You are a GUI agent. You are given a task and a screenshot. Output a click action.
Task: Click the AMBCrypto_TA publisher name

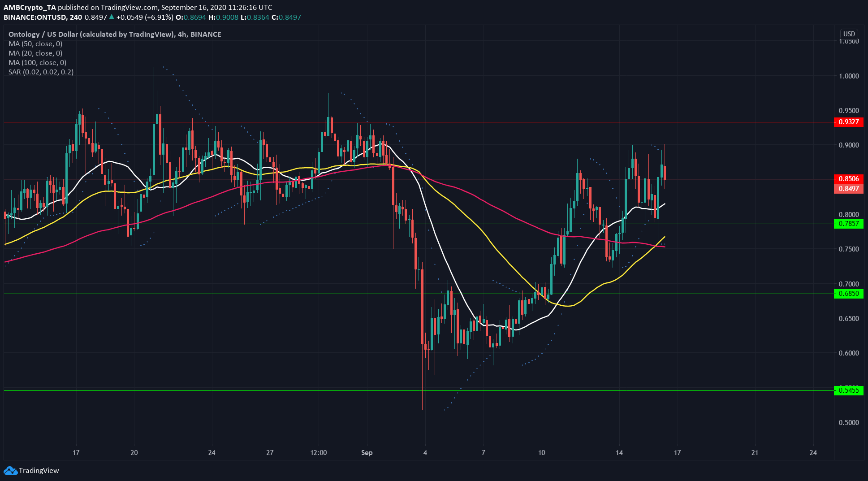pos(30,8)
